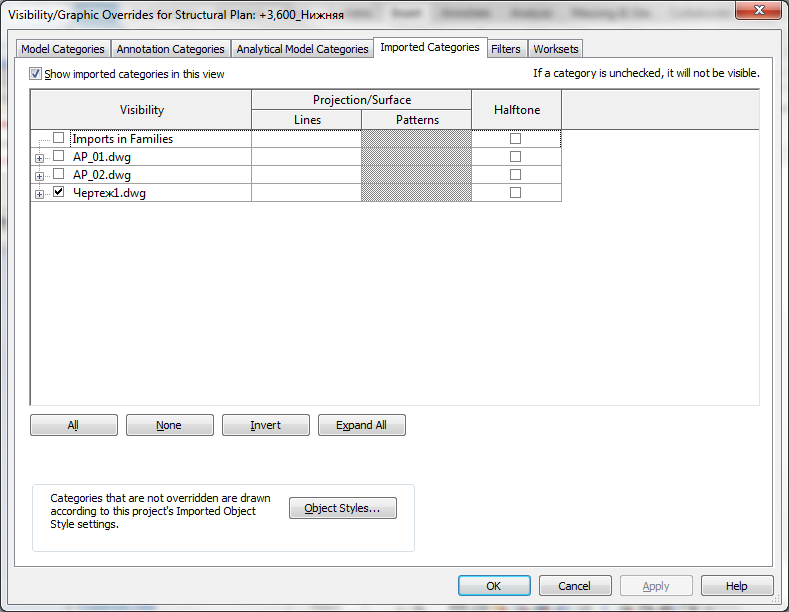789x612 pixels.
Task: Click the Halftone column header
Action: tap(517, 110)
